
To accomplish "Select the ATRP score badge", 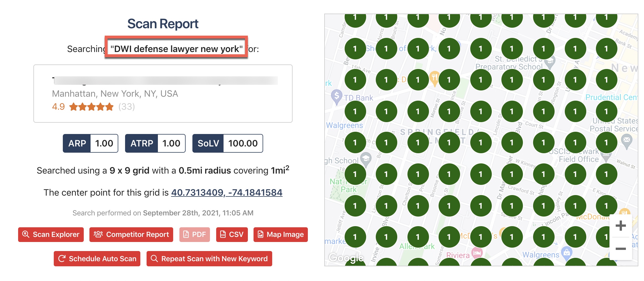I will tap(155, 143).
